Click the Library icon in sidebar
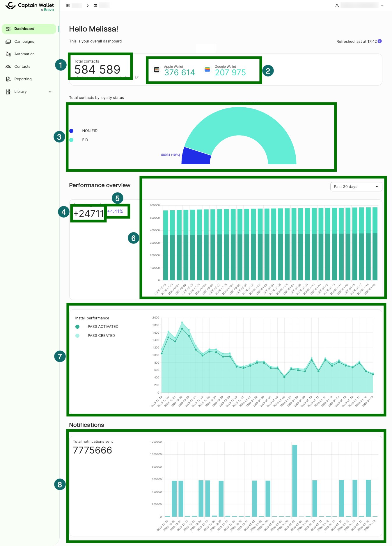392x546 pixels. [x=8, y=92]
